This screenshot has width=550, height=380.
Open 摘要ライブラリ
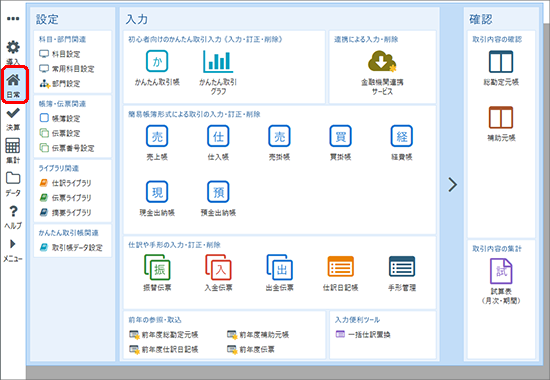65,213
